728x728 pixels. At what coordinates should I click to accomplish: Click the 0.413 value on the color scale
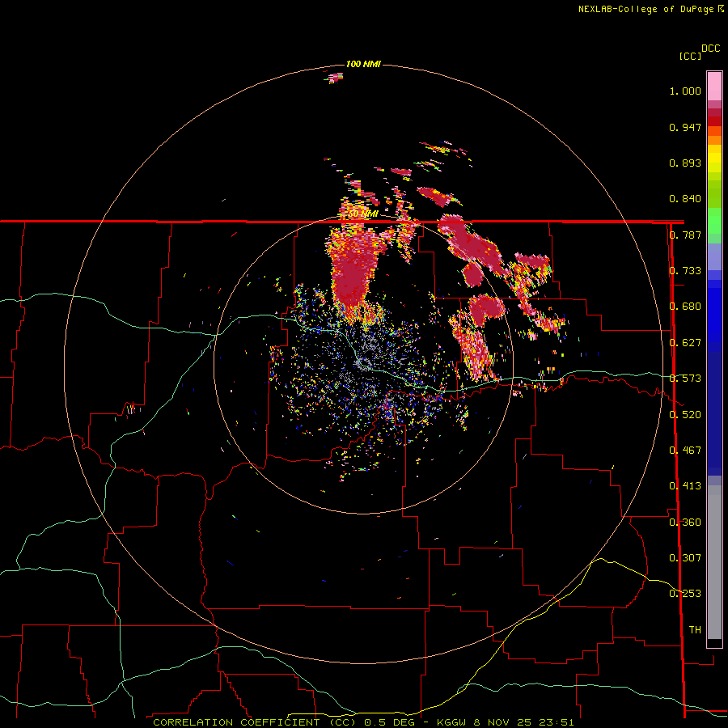click(x=685, y=486)
